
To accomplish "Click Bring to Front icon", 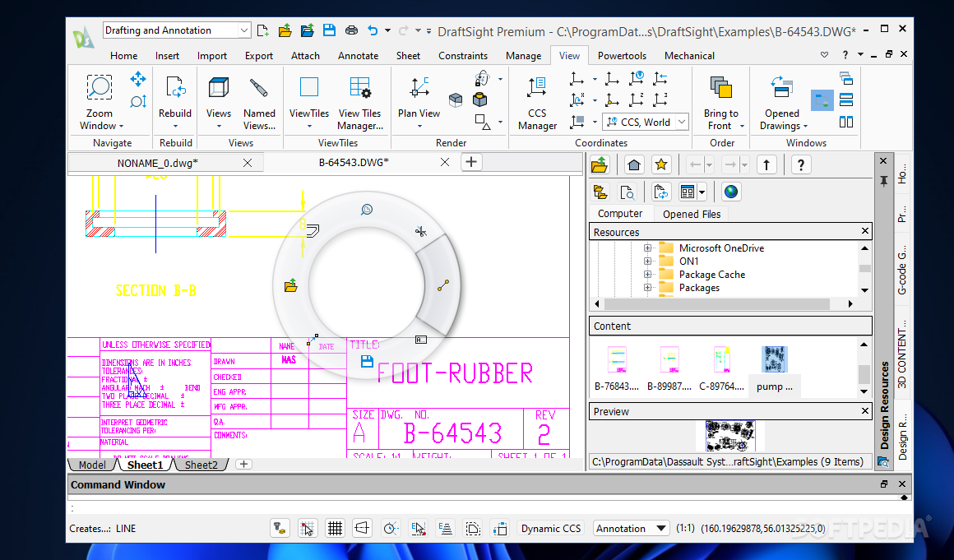I will click(721, 87).
